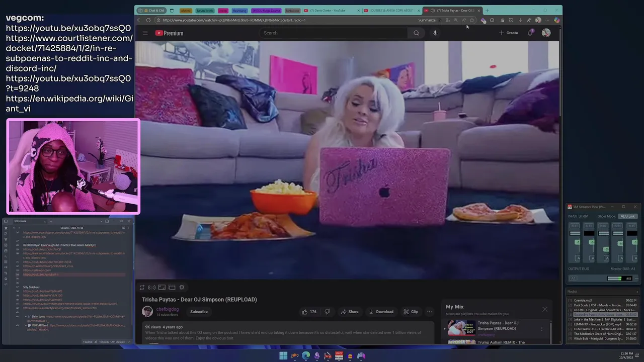
Task: Open the browser history icon
Action: click(511, 20)
